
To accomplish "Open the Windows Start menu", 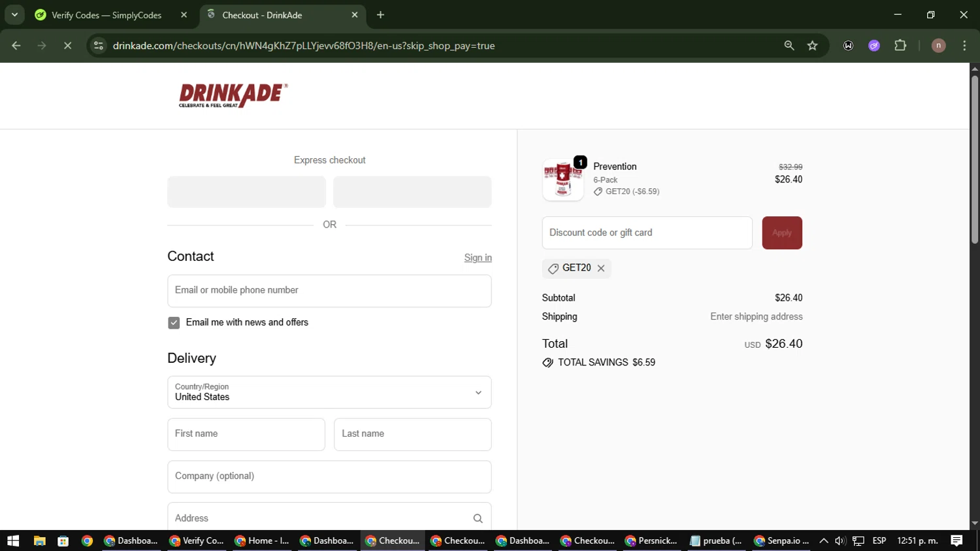I will pos(13,541).
